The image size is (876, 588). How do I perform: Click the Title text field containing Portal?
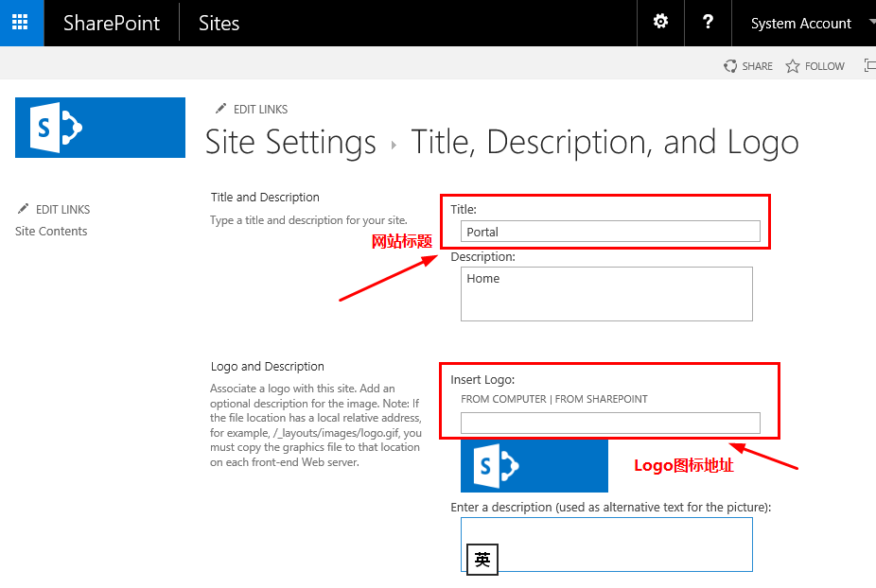(x=610, y=232)
